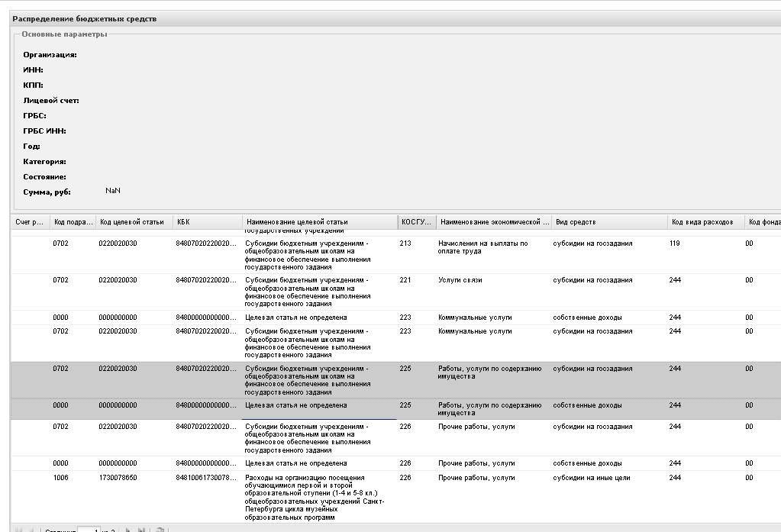781x532 pixels.
Task: Click the KBK cell '84810061730078...'
Action: pyautogui.click(x=206, y=478)
